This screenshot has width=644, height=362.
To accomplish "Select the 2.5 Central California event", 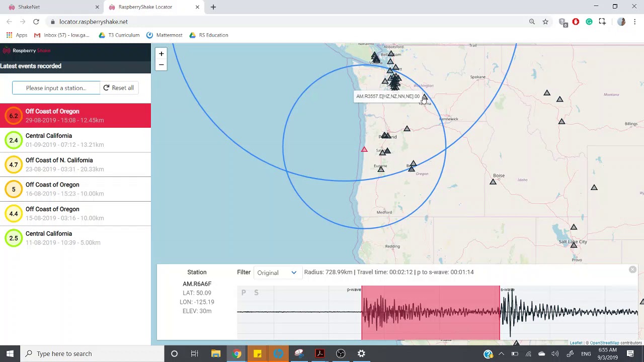I will pos(75,238).
